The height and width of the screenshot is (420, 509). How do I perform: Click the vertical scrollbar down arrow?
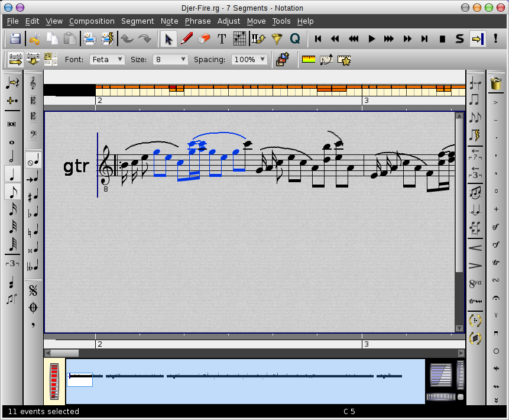[x=459, y=328]
